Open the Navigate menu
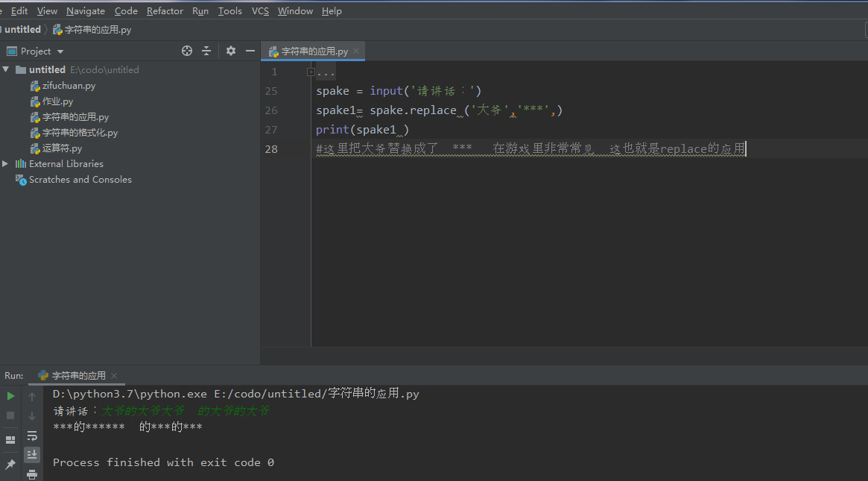This screenshot has width=868, height=481. click(85, 11)
